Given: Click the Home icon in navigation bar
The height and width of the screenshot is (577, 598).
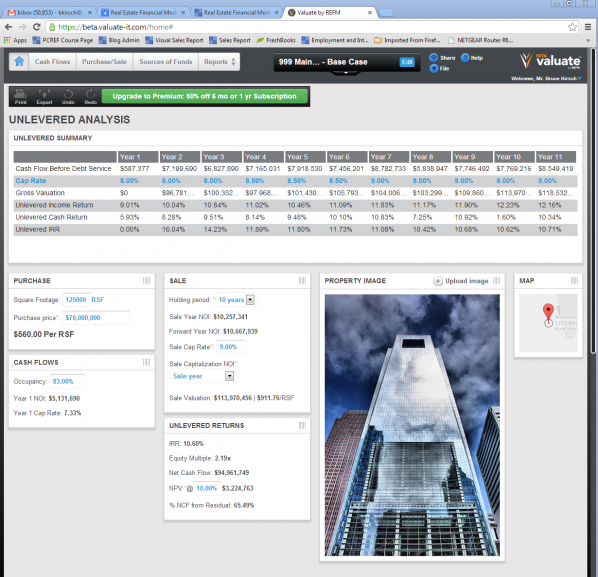Looking at the screenshot, I should pos(19,61).
